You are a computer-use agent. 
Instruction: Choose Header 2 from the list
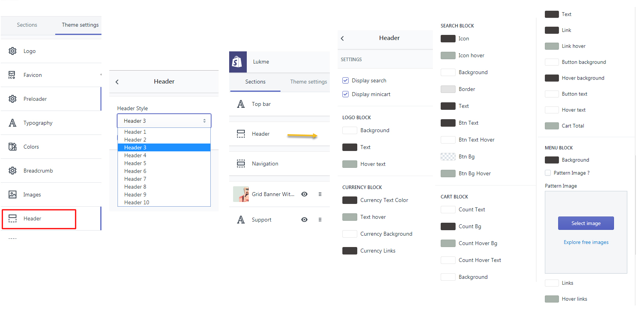(164, 140)
